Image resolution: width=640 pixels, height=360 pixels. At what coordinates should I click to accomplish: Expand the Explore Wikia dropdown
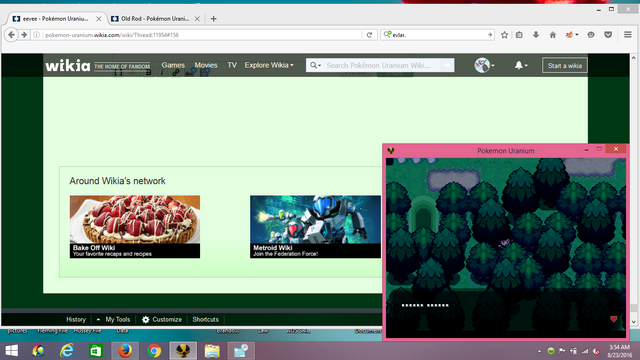(x=269, y=65)
